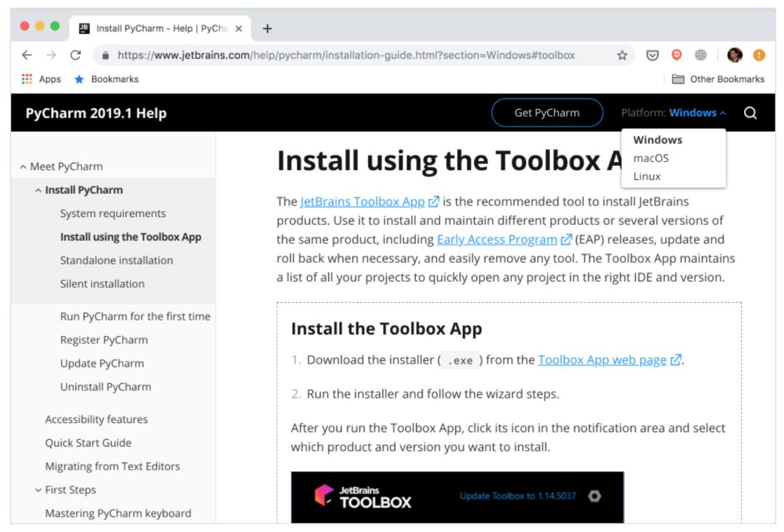
Task: Click the gear icon in Toolbox image
Action: tap(595, 496)
